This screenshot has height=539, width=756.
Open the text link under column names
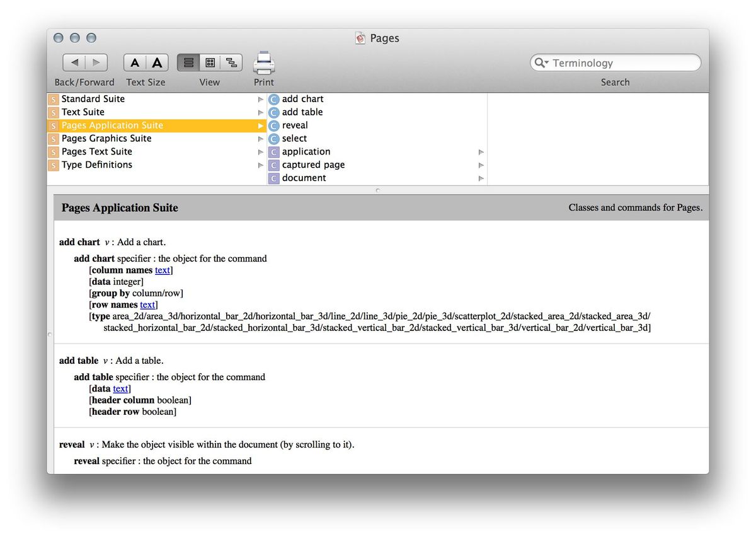point(163,270)
